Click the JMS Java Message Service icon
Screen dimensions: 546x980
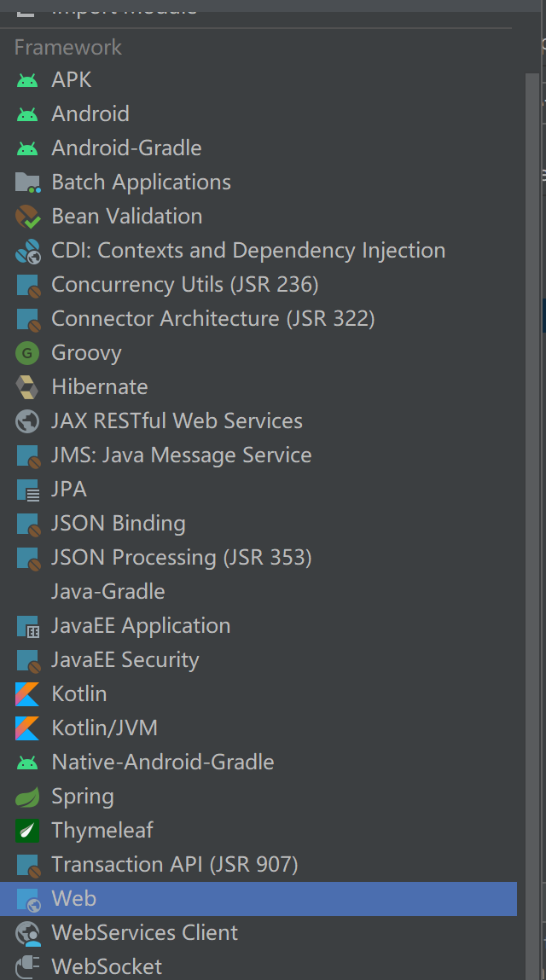point(28,455)
